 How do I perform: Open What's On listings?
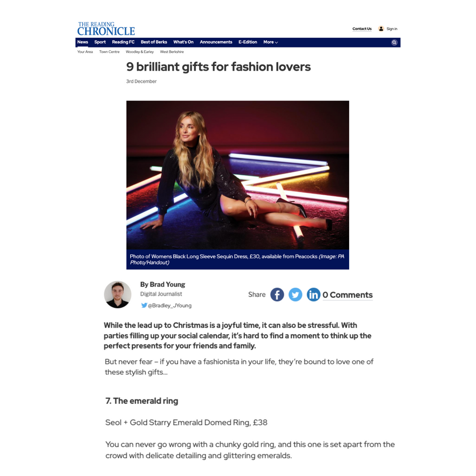click(x=183, y=42)
